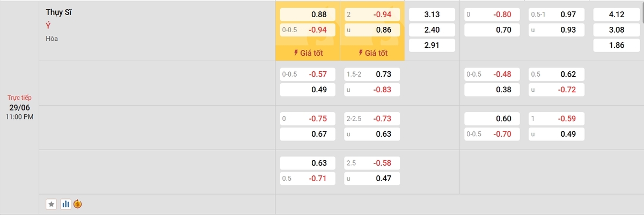Pick under odds 0.86 in highlighted column
This screenshot has height=215, width=644.
click(372, 30)
